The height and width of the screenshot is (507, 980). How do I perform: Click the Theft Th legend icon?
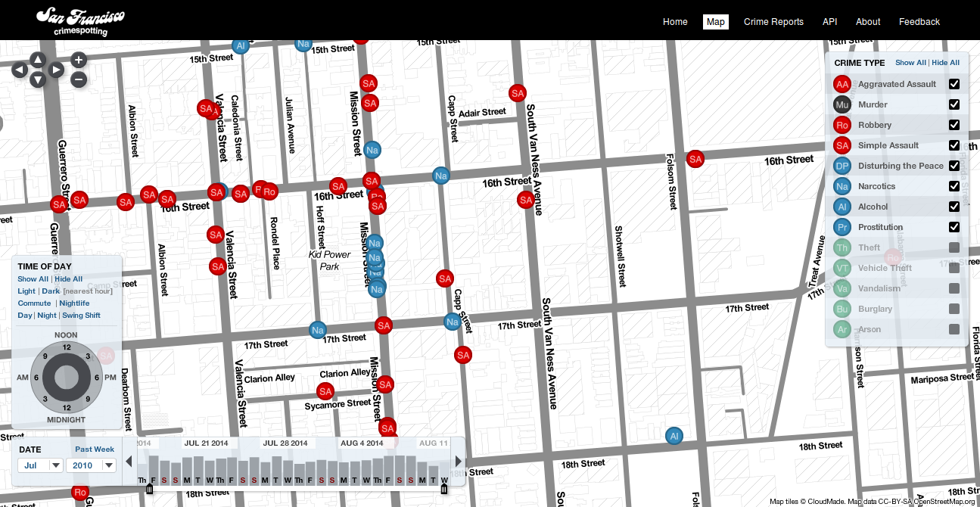842,247
